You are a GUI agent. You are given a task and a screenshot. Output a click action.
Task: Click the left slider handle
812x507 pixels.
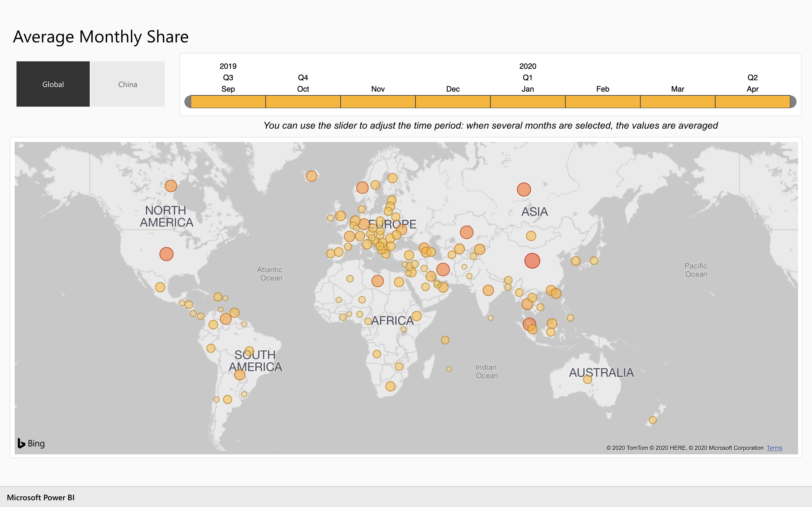(188, 102)
